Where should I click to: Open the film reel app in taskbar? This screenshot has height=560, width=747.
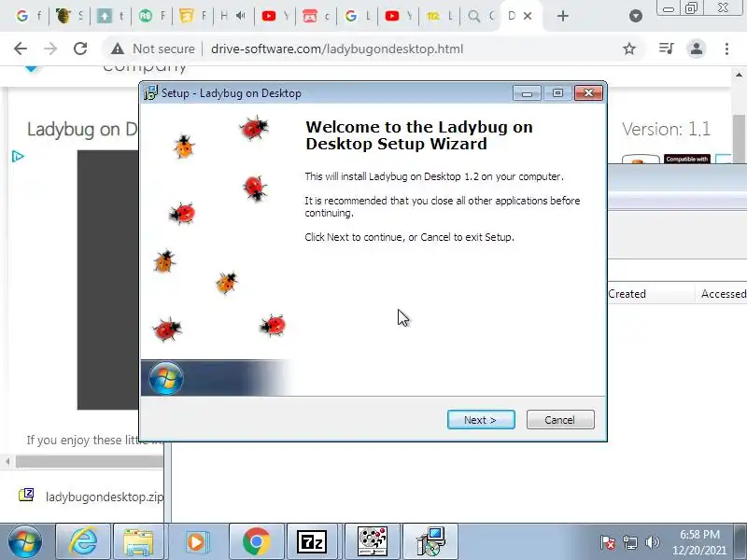pos(373,542)
